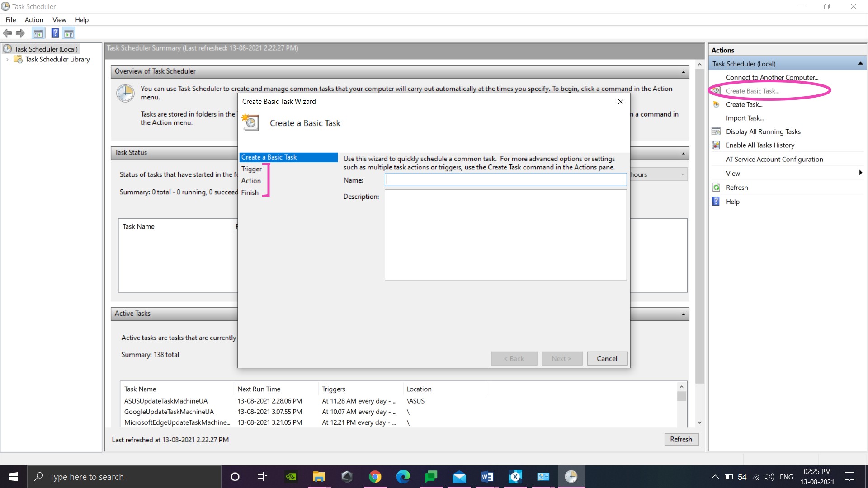Collapse the Task Scheduler (Local) actions section
Screen dimensions: 868x488
860,63
